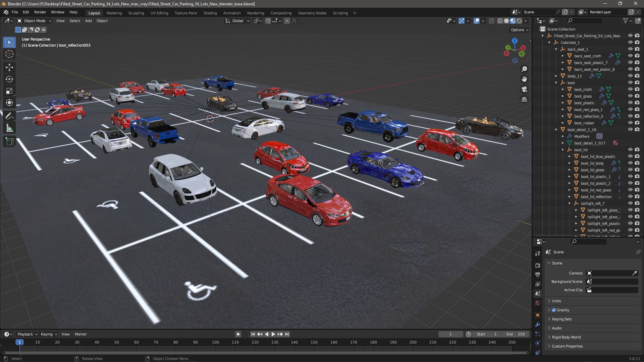The height and width of the screenshot is (362, 644).
Task: Open the Render properties tab
Action: [538, 265]
